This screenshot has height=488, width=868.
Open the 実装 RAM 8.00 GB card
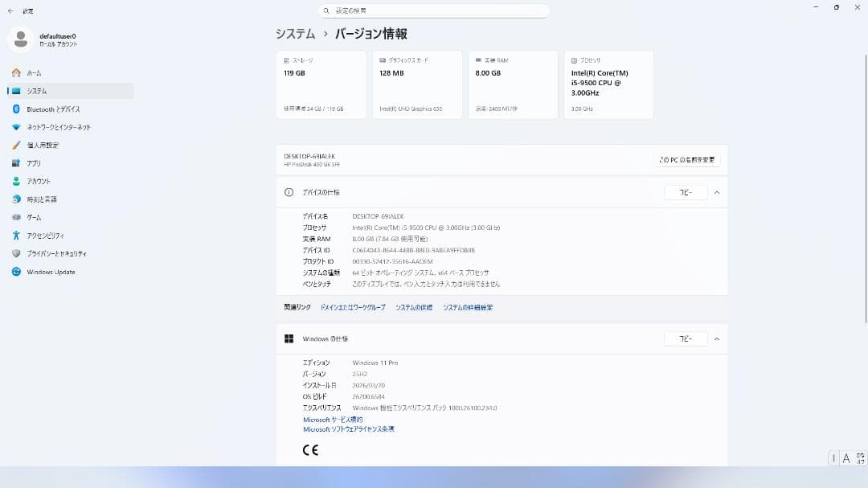513,84
